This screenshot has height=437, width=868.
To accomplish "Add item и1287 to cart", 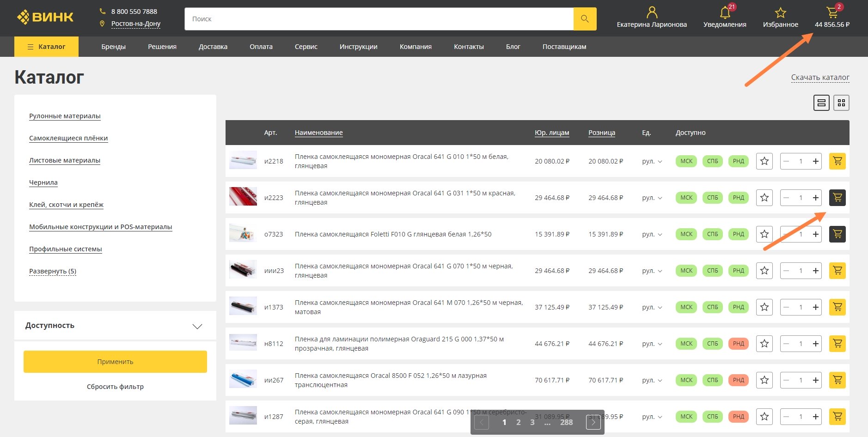I will tap(837, 417).
